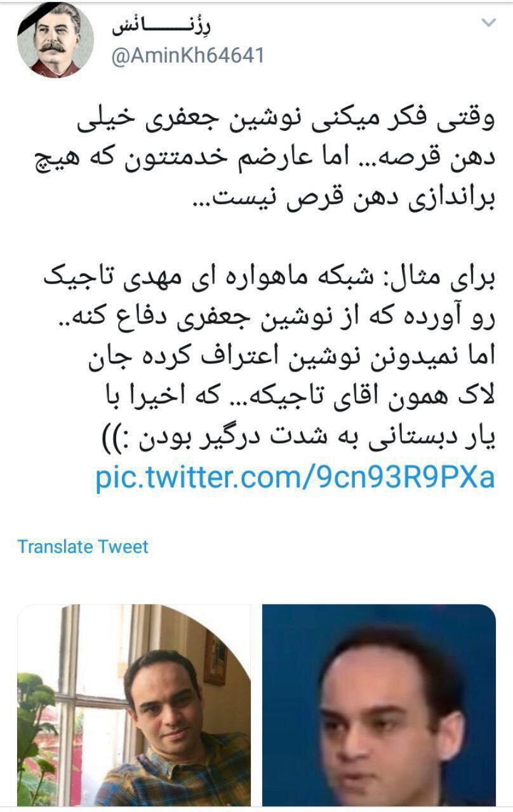
Task: Click Translate Tweet
Action: (x=83, y=546)
